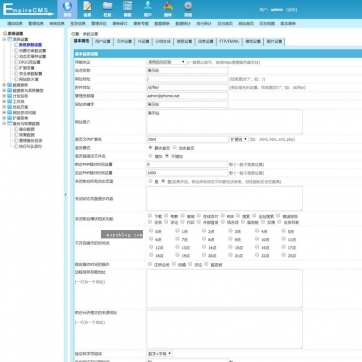Open the Other (其他) gear icon
This screenshot has height=362, width=362.
point(188,9)
